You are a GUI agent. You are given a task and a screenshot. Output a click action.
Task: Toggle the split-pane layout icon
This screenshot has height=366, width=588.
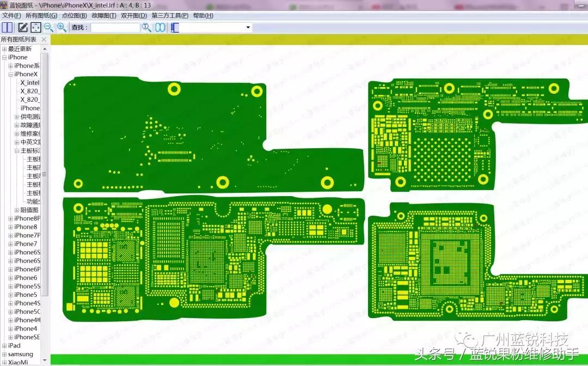(7, 27)
